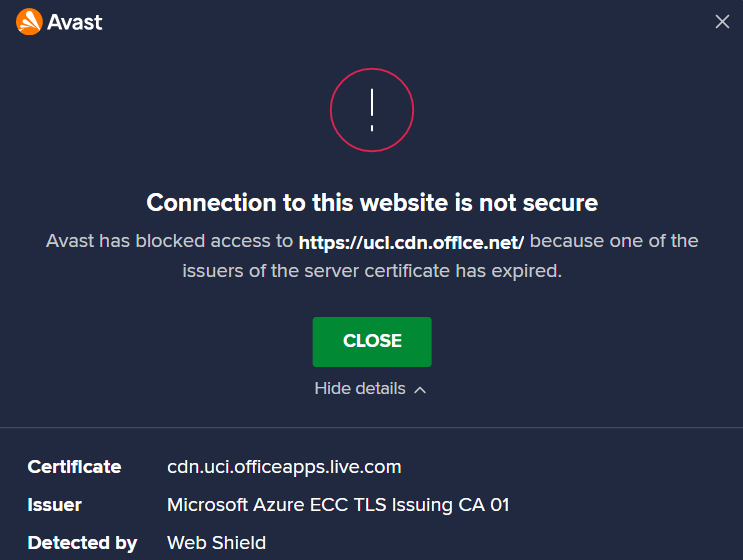
Task: Click the "Avast has blocked access to" text
Action: [170, 241]
